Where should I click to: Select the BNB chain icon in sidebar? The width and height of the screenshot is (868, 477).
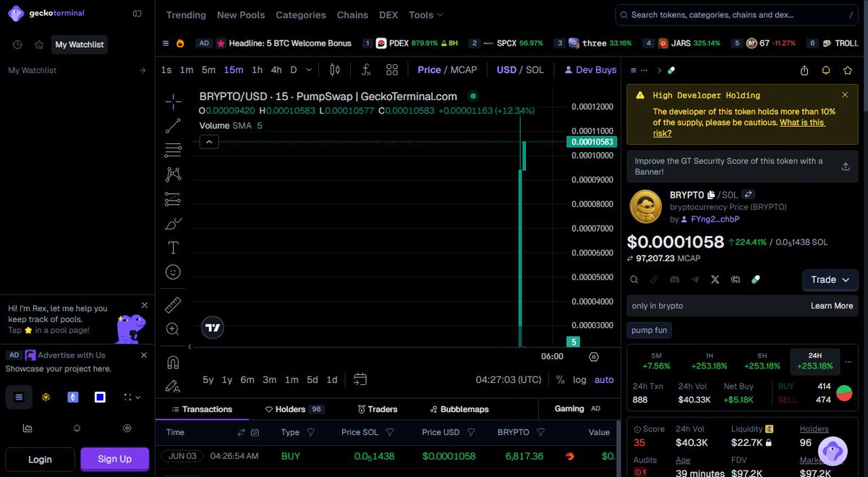pyautogui.click(x=46, y=397)
